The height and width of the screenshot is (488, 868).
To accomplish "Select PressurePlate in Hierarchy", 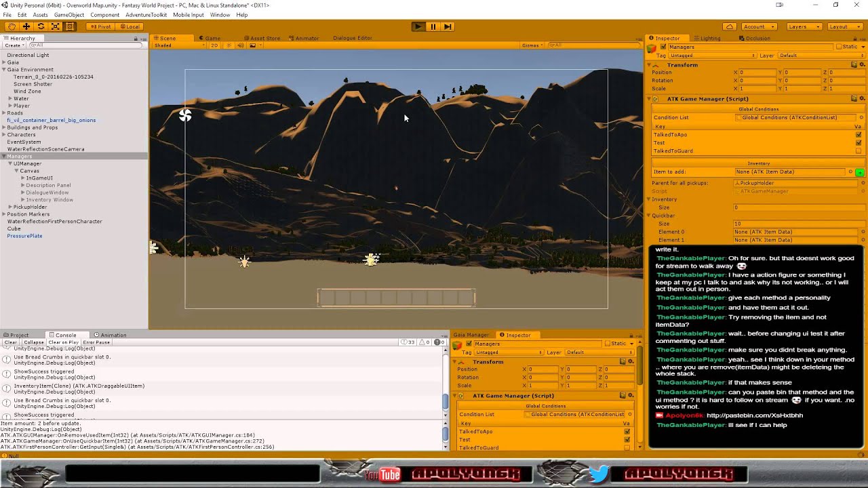I will 24,237.
